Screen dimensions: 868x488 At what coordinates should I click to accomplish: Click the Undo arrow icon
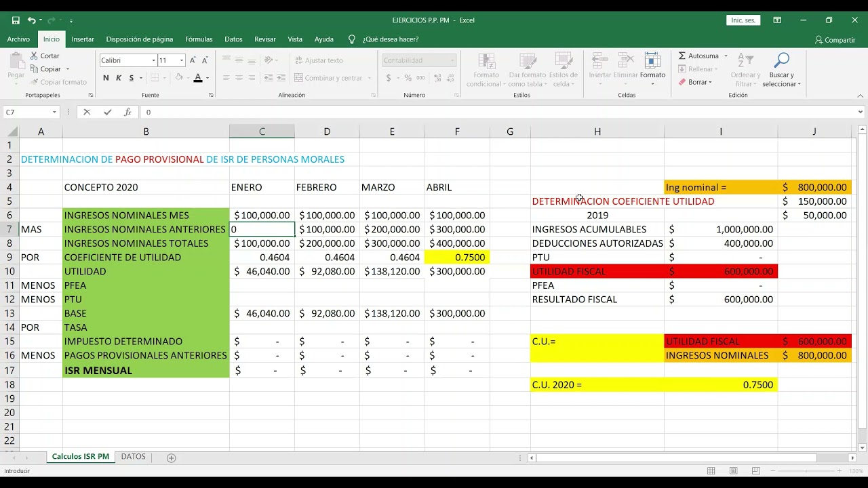(31, 20)
